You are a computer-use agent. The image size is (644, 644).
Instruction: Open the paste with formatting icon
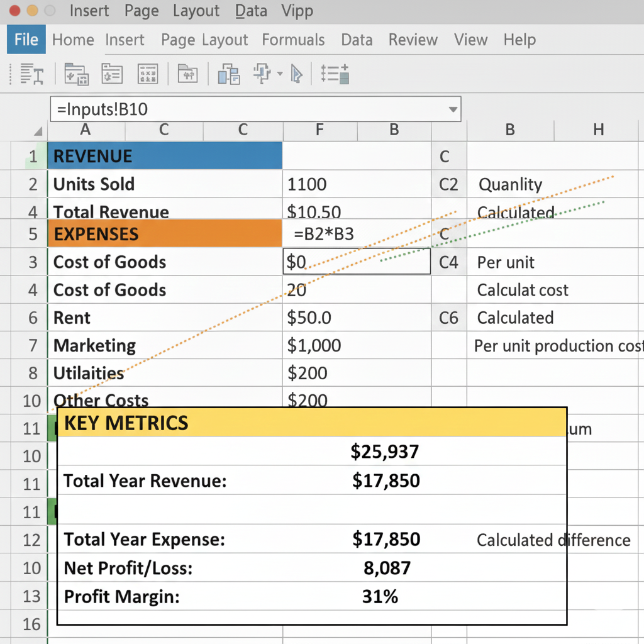click(76, 74)
